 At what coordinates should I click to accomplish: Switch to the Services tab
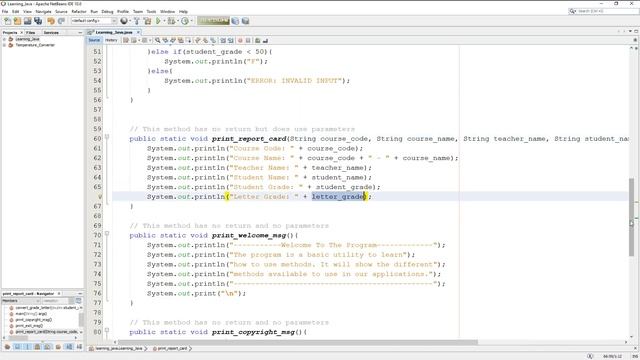click(51, 32)
